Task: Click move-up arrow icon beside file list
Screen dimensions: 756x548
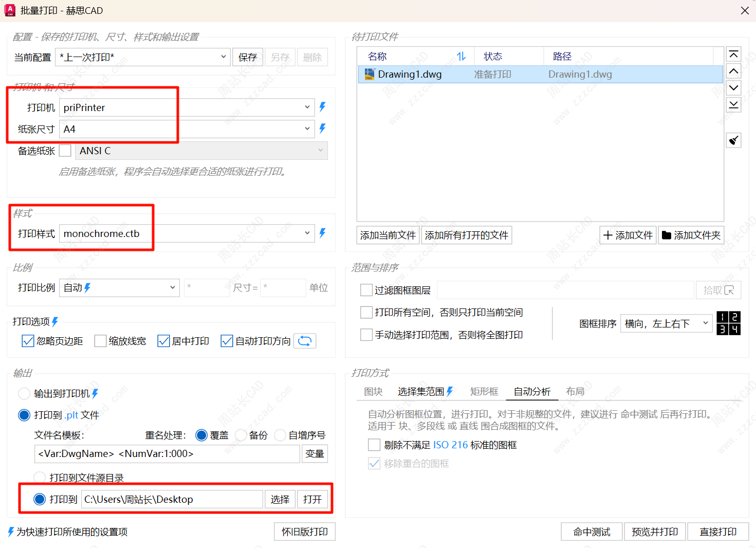Action: point(733,71)
